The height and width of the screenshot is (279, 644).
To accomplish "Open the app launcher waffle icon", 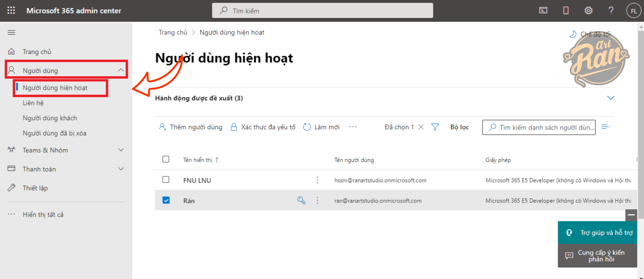I will [11, 10].
